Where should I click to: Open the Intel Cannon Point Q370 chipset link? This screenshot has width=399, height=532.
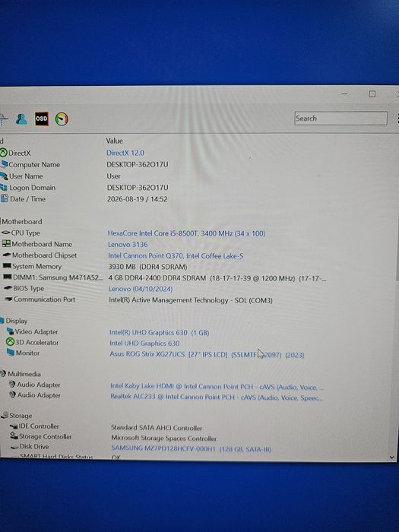pyautogui.click(x=176, y=256)
